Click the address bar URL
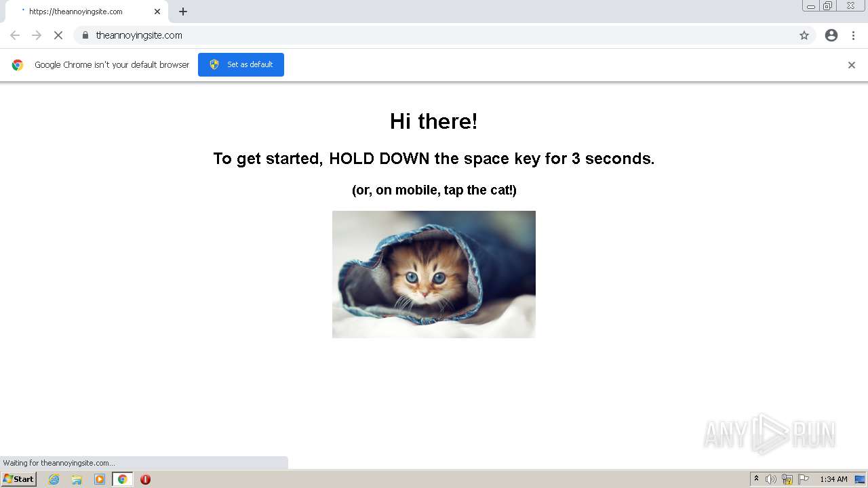868x488 pixels. [x=139, y=35]
